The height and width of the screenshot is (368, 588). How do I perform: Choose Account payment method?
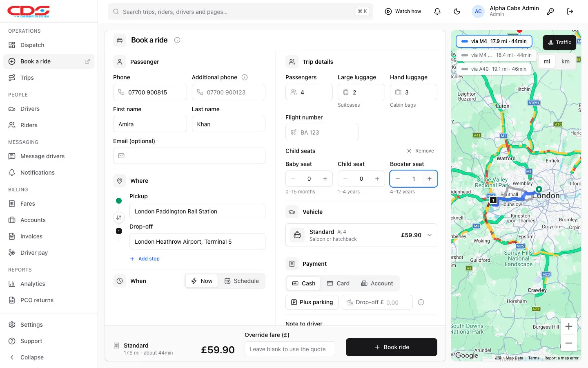click(377, 283)
